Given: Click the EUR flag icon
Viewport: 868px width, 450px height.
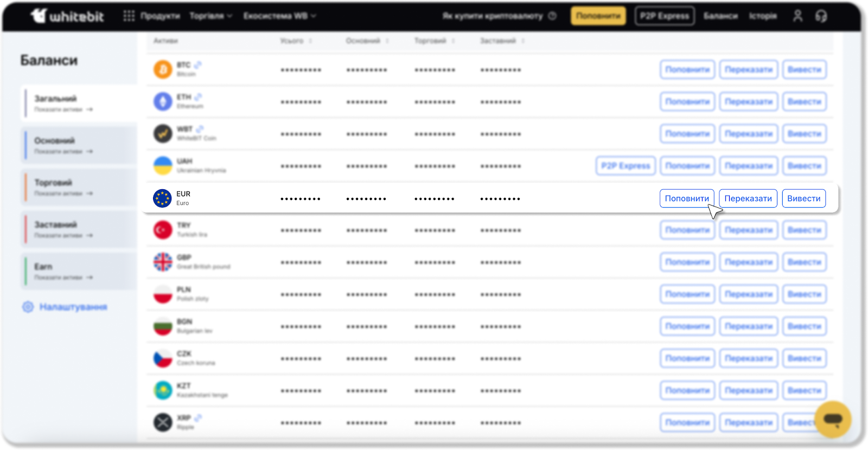Looking at the screenshot, I should pos(163,198).
